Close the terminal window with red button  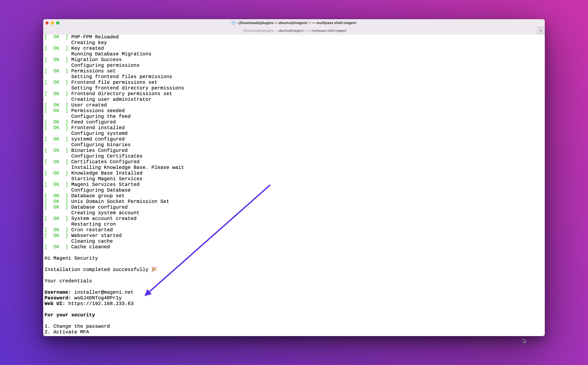pos(47,23)
